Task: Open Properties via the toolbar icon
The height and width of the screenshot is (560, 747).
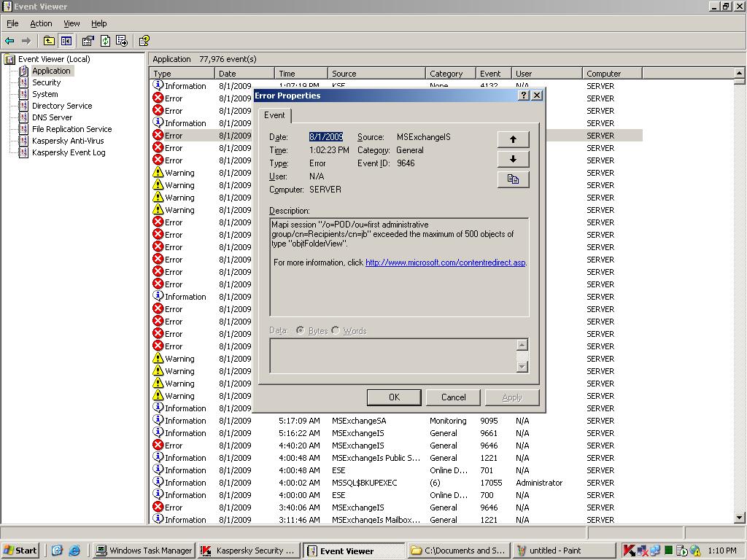Action: point(86,40)
